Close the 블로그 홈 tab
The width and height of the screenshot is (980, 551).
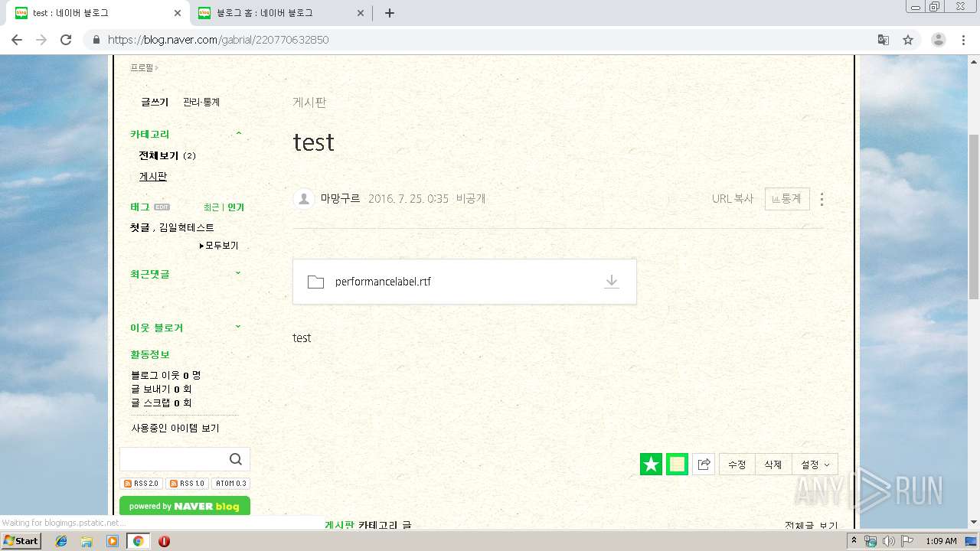(x=361, y=13)
